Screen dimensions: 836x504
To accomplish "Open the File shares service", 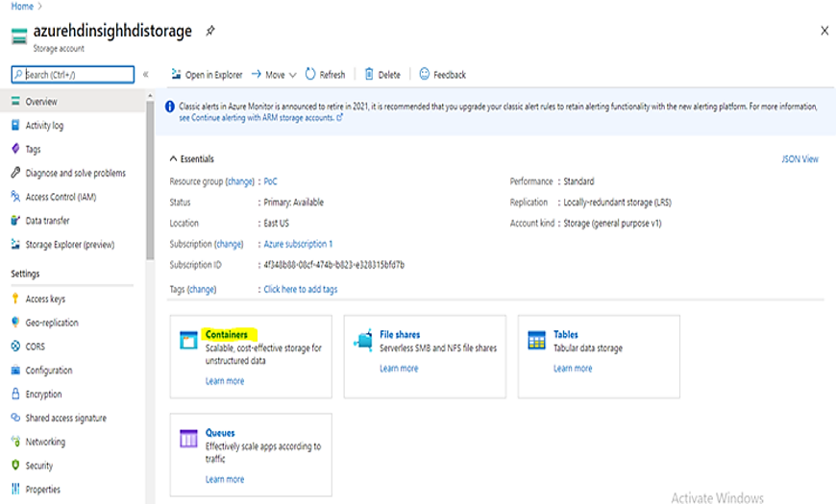I will click(x=400, y=335).
